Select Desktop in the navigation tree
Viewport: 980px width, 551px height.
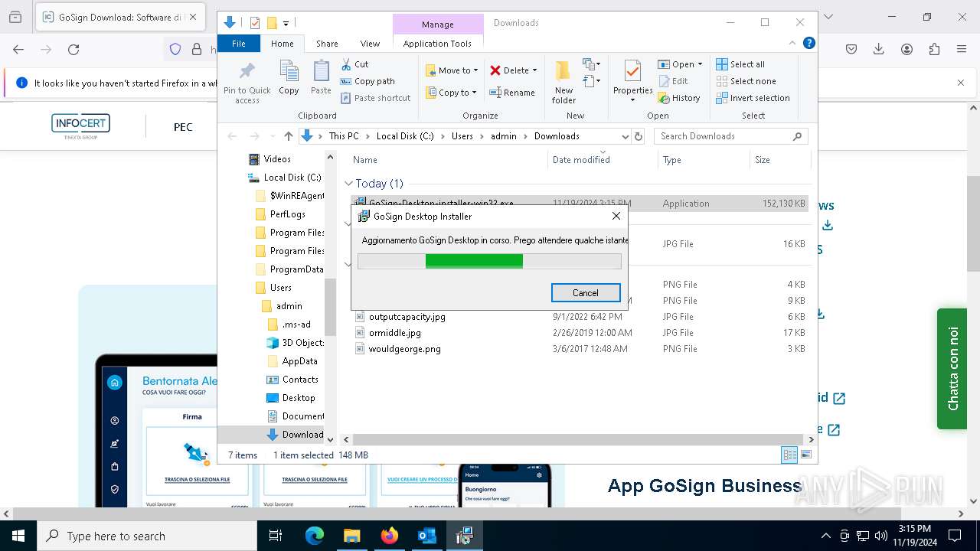[299, 398]
